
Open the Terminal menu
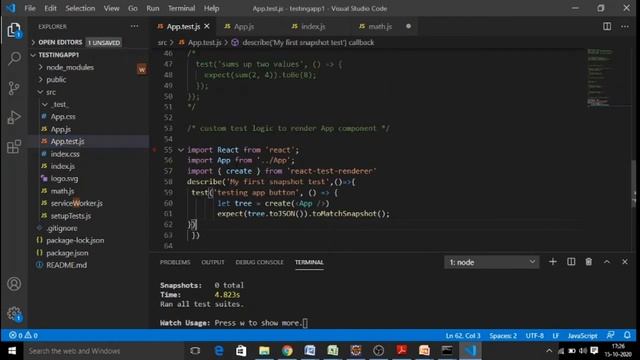[x=181, y=8]
